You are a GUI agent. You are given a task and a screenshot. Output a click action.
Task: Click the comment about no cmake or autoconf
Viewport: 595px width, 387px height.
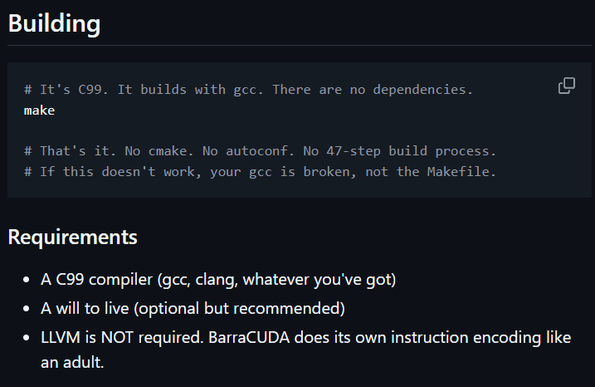coord(260,151)
